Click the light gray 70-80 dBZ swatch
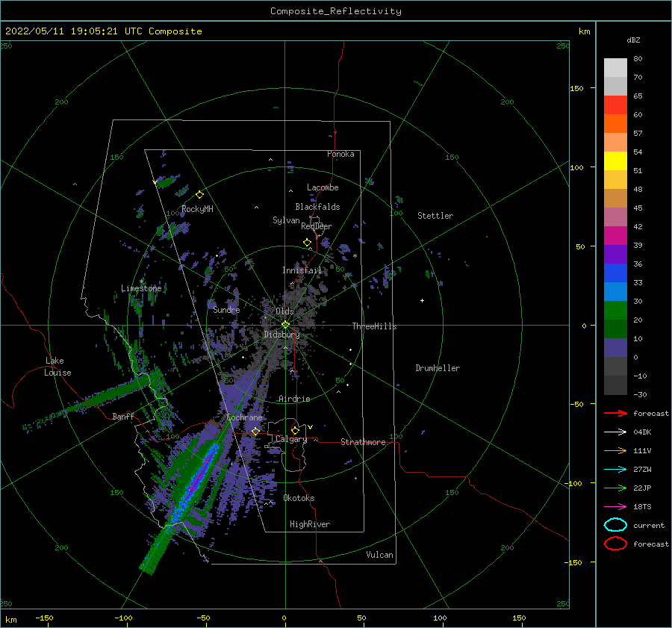The image size is (672, 628). coord(615,68)
